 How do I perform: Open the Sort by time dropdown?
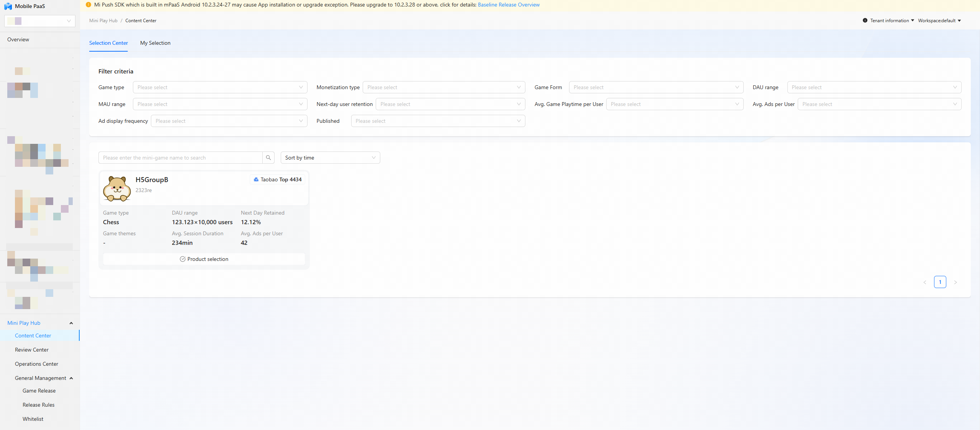[x=330, y=158]
